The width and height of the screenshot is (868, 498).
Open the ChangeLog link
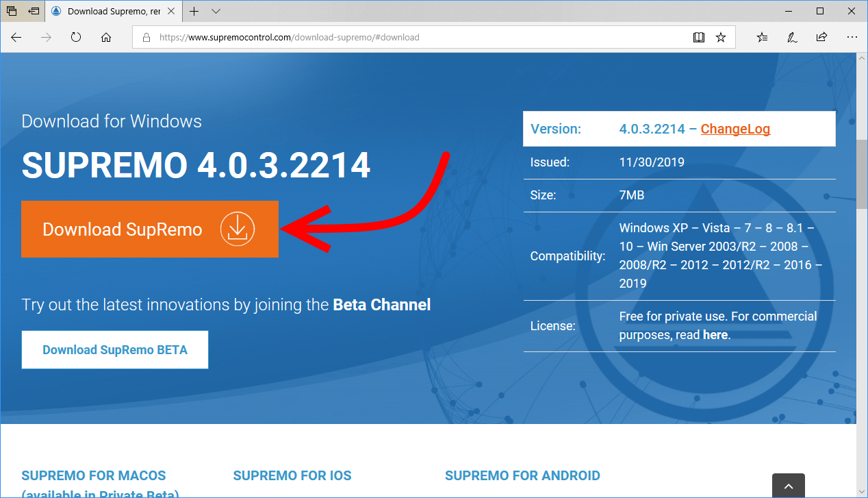coord(735,129)
